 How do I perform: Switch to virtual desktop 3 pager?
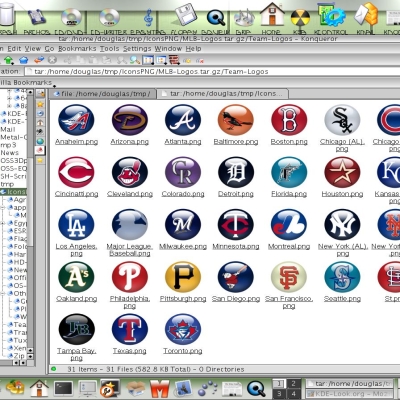click(279, 393)
